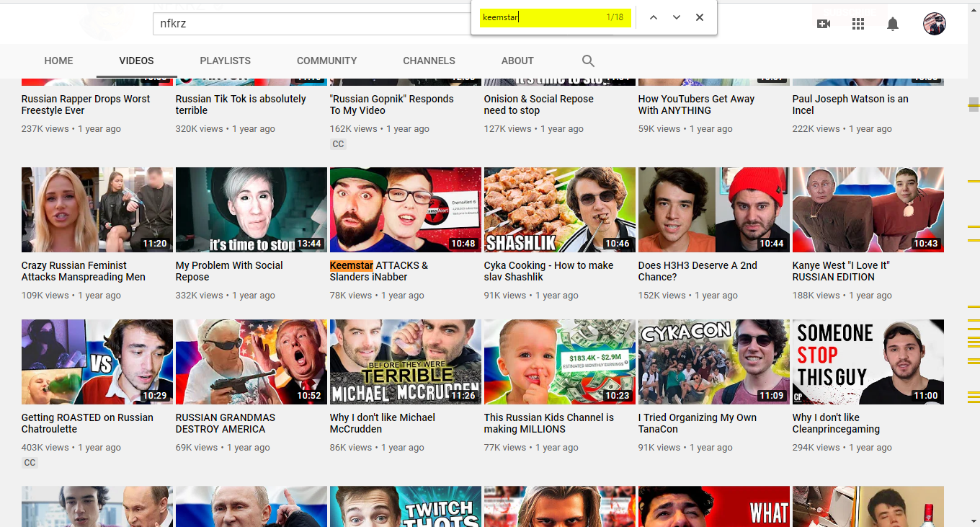The image size is (980, 527).
Task: Click title RUSSIAN GRANDMAS DESTROY AMERICA
Action: pyautogui.click(x=226, y=423)
